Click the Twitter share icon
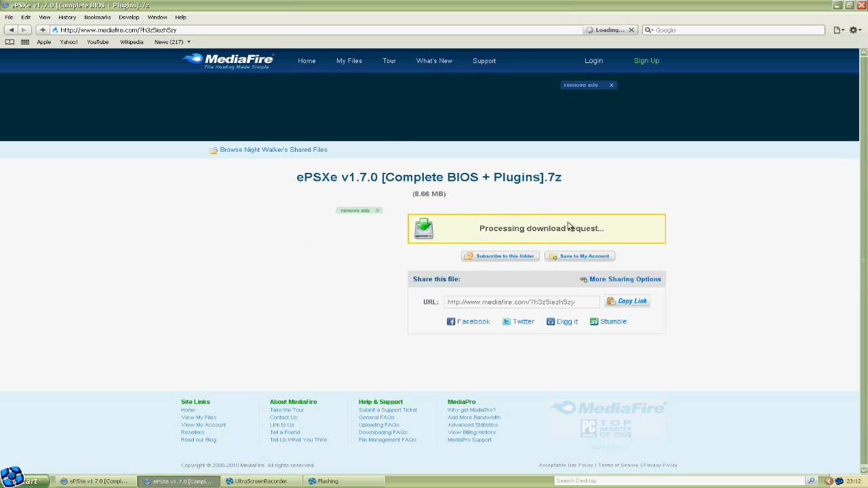 tap(507, 321)
